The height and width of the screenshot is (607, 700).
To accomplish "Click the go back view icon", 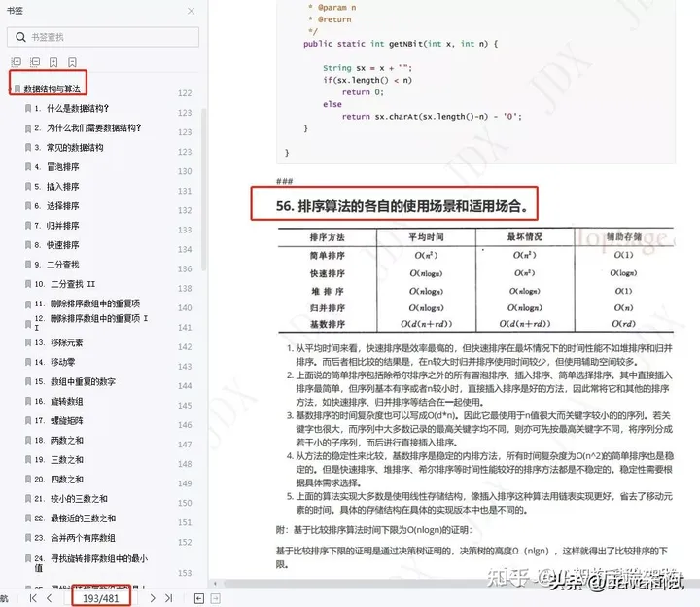I will (199, 598).
